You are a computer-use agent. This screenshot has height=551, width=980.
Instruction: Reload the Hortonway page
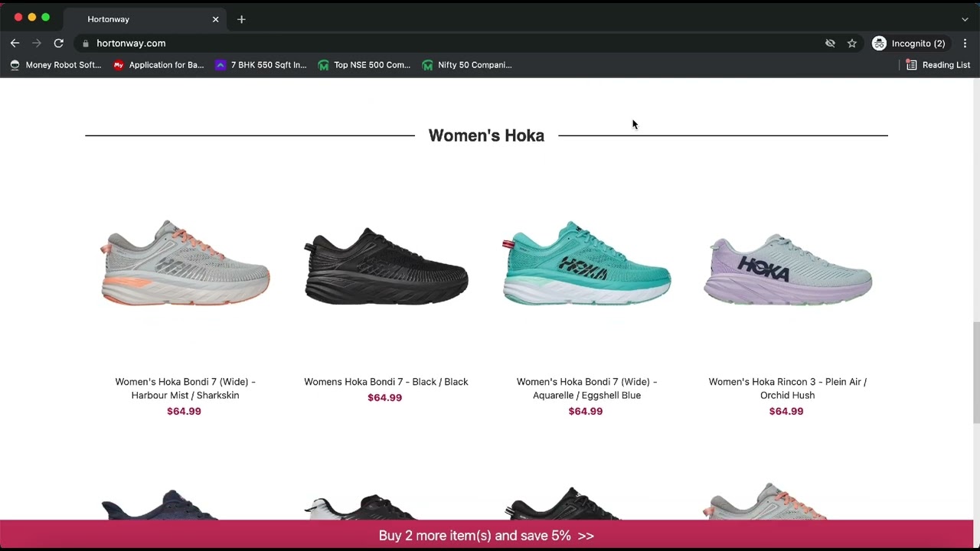pos(58,44)
